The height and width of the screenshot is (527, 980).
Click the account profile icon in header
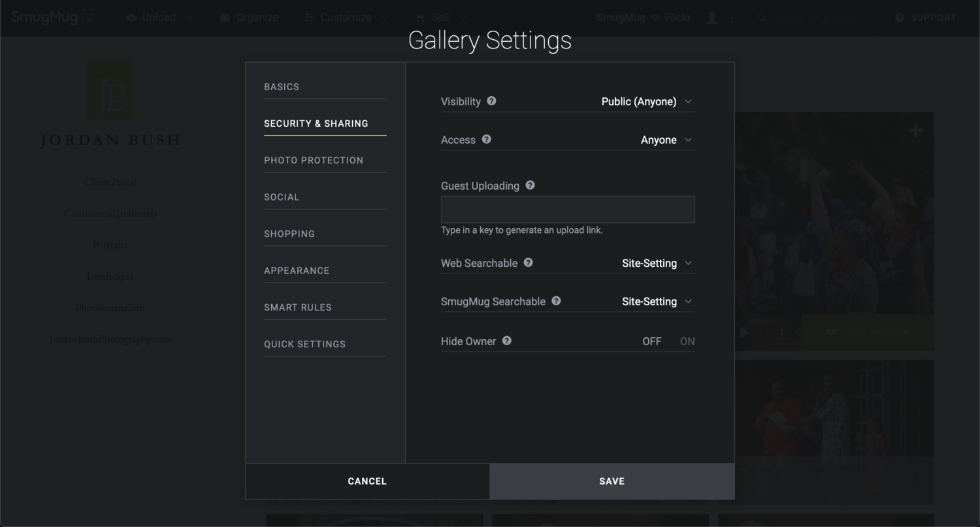[712, 18]
